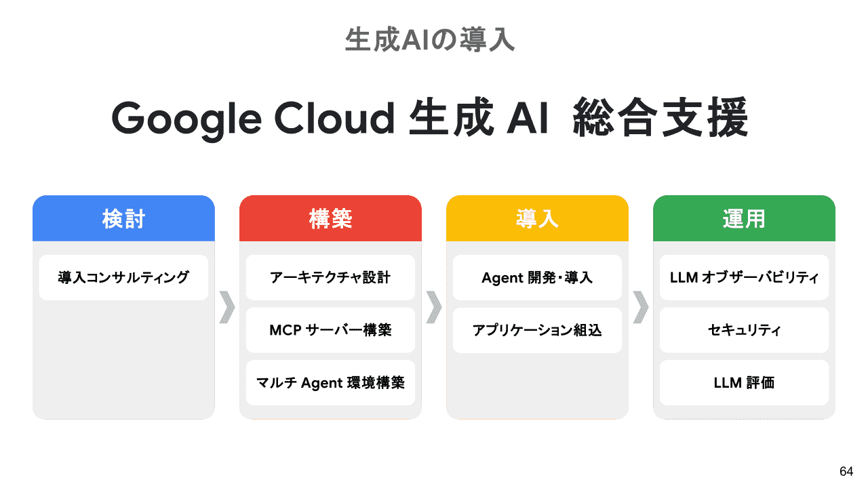Select the red 構築 header
Screen dimensions: 868x488
pos(330,218)
